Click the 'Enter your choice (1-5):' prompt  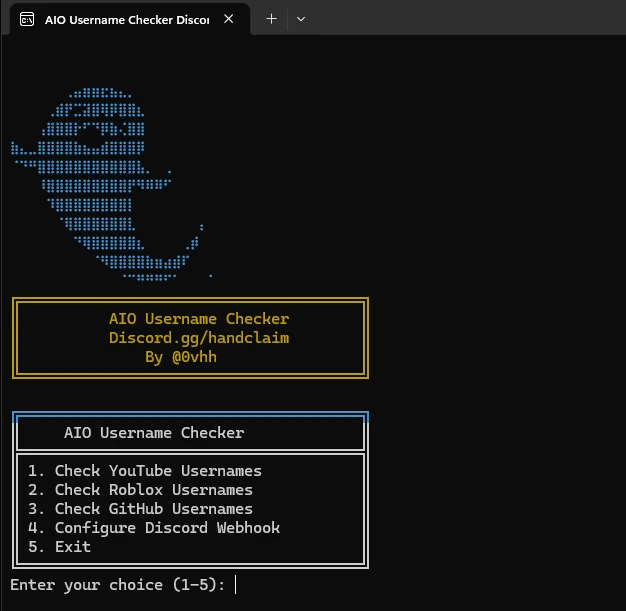click(118, 585)
